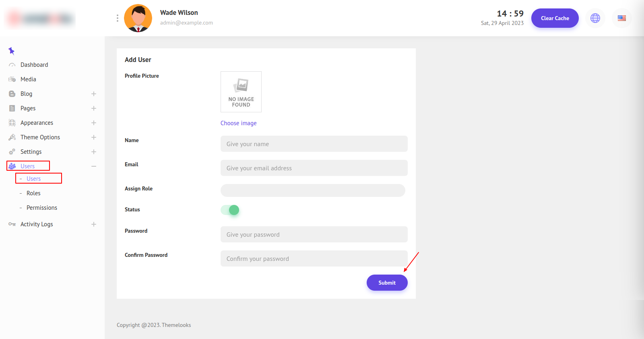
Task: Click the Activity Logs key icon
Action: click(12, 224)
